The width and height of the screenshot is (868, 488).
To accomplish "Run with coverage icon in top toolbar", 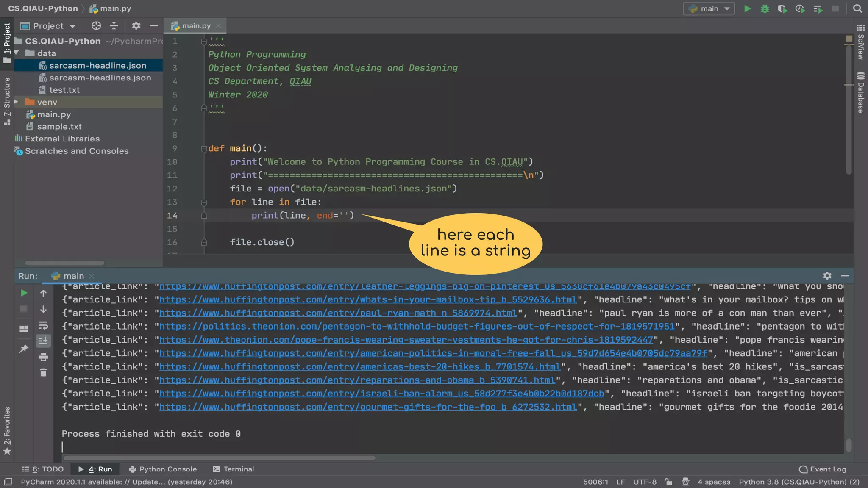I will (782, 8).
